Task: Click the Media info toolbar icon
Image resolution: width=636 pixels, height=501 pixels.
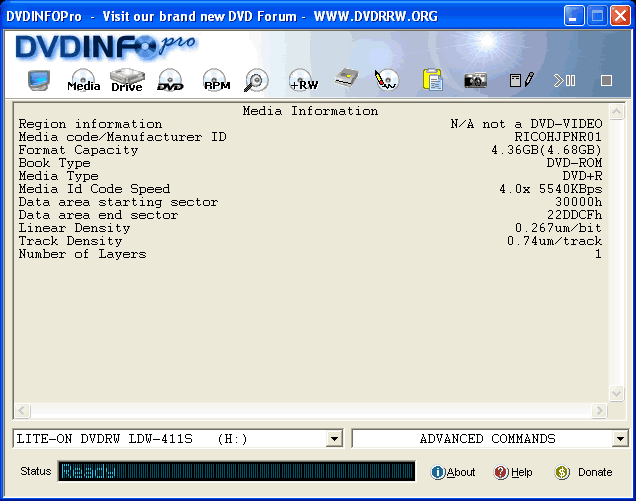Action: tap(83, 81)
